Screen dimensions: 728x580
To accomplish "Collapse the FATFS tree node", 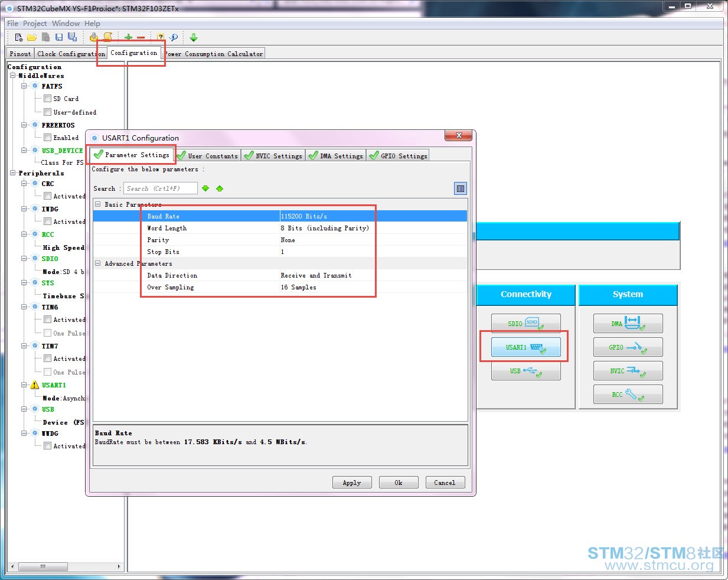I will (x=24, y=86).
